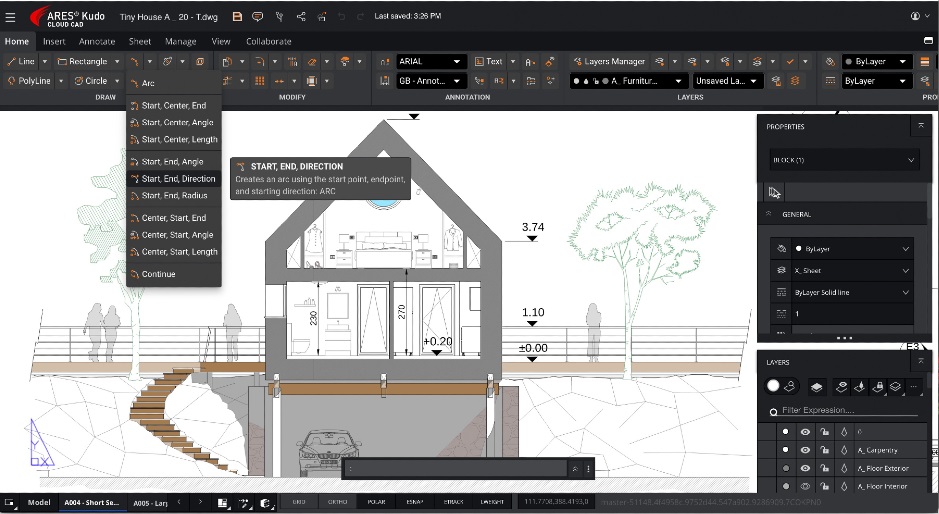Open the Layers Manager
Image resolution: width=939 pixels, height=514 pixels.
(608, 62)
